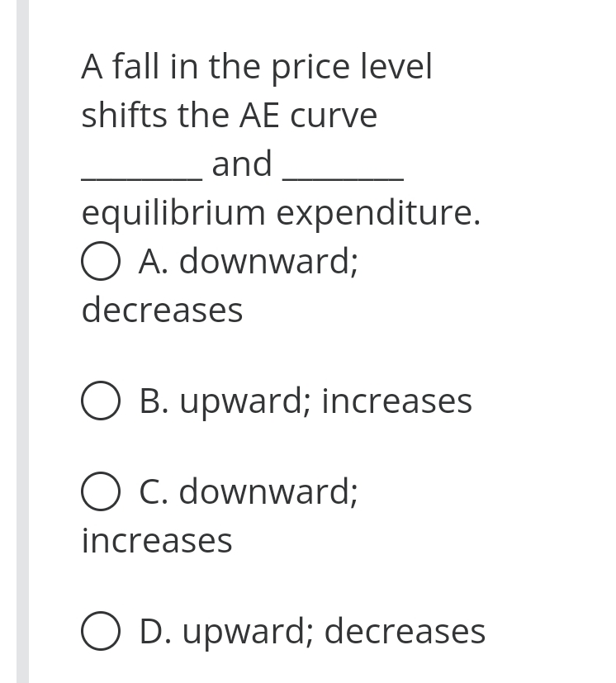
Task: Click the text of option B
Action: click(306, 401)
